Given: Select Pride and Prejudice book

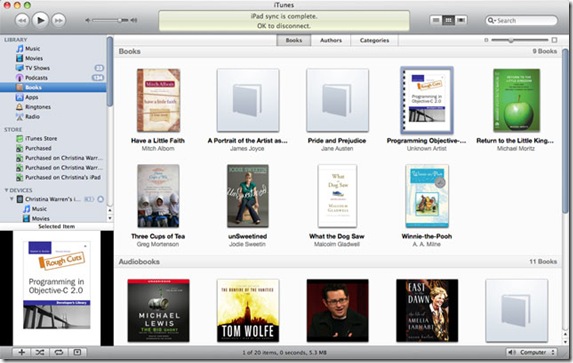Looking at the screenshot, I should [x=337, y=100].
